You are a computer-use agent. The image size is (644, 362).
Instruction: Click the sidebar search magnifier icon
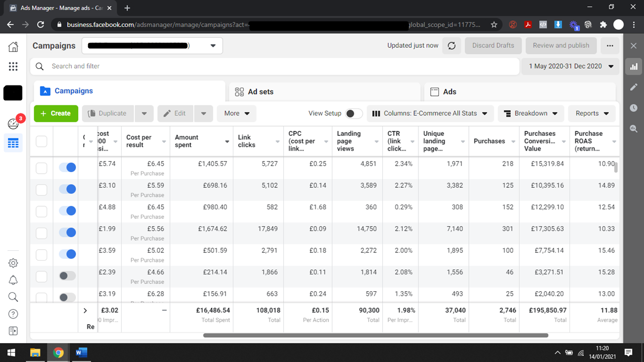tap(13, 297)
